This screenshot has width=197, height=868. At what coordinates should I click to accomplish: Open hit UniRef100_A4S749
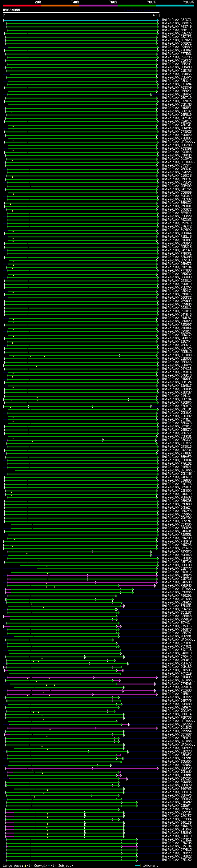coord(177,26)
